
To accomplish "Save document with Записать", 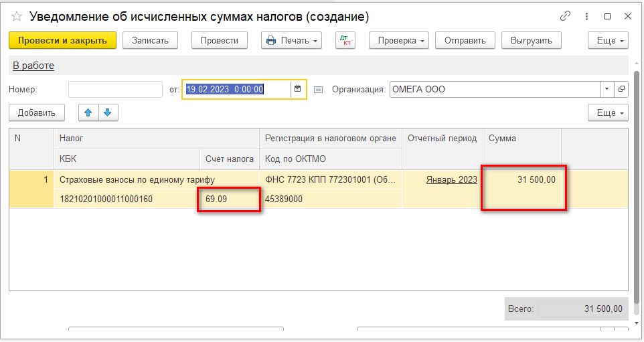I will click(150, 40).
